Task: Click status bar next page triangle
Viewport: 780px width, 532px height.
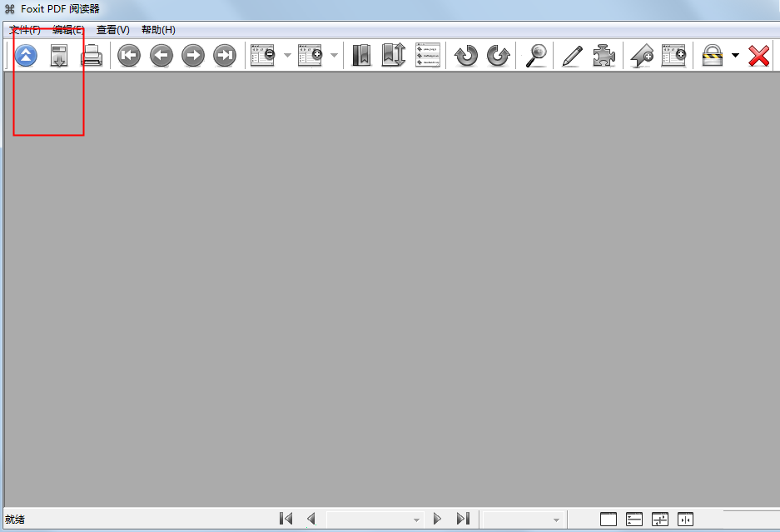Action: (x=437, y=519)
